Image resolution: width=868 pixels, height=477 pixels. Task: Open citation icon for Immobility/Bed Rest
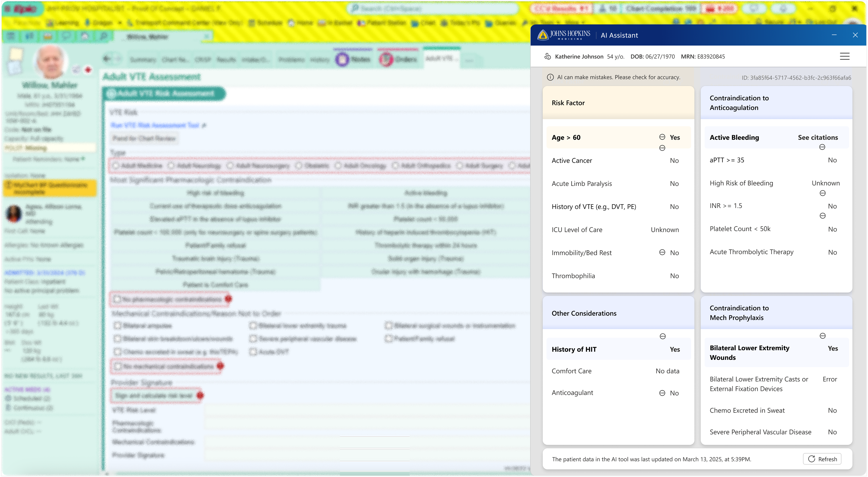(662, 252)
